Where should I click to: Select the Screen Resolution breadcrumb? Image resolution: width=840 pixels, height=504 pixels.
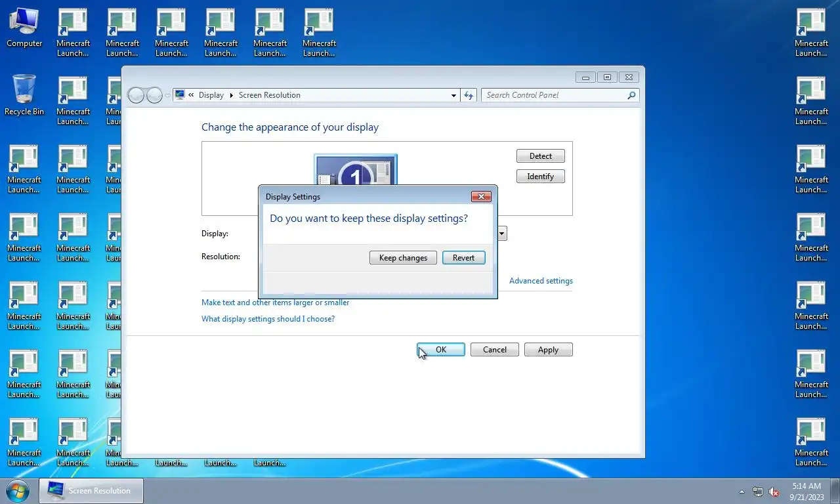pos(270,95)
